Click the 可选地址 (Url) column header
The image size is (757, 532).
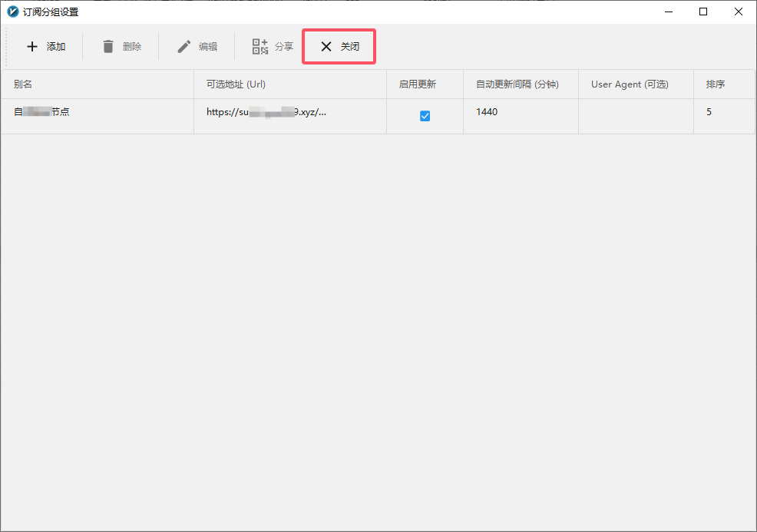pos(290,84)
